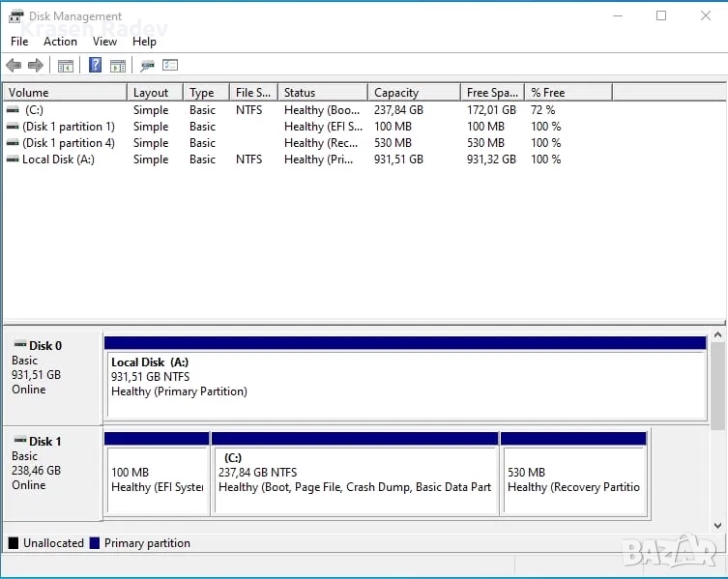Open Help via blue question mark icon
Screen dimensions: 728x579
tap(96, 66)
